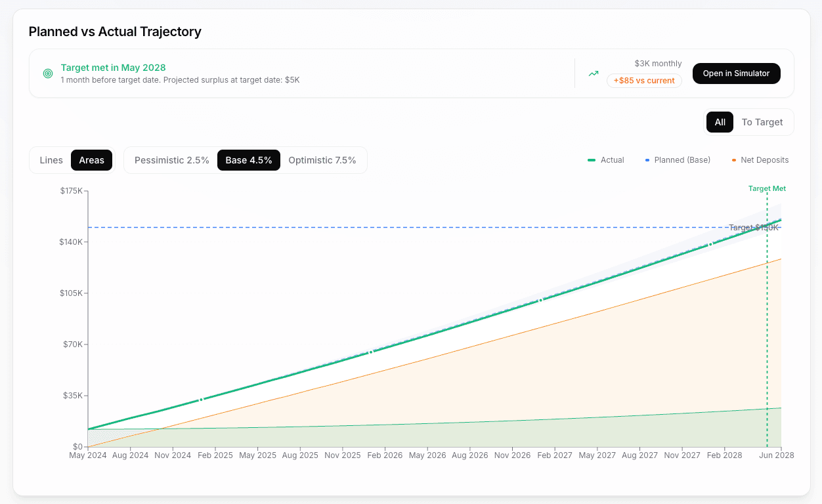Click the blue Planned (Base) legend marker
The image size is (822, 504).
649,159
